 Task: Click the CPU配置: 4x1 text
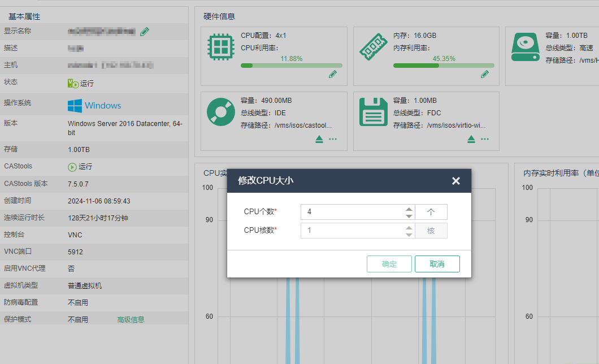[263, 36]
